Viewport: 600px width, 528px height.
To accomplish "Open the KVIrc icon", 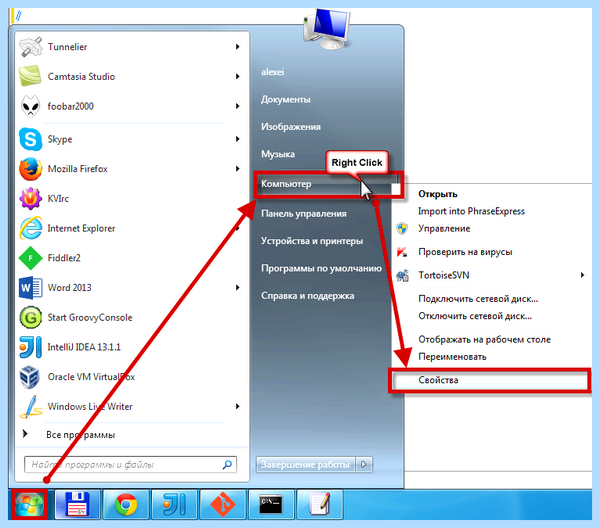I will 30,198.
